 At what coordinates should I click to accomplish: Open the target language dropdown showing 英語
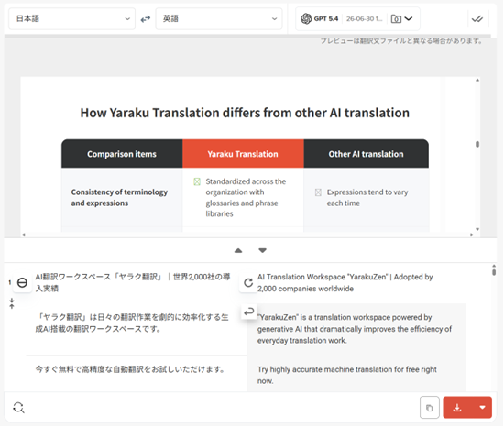(219, 19)
